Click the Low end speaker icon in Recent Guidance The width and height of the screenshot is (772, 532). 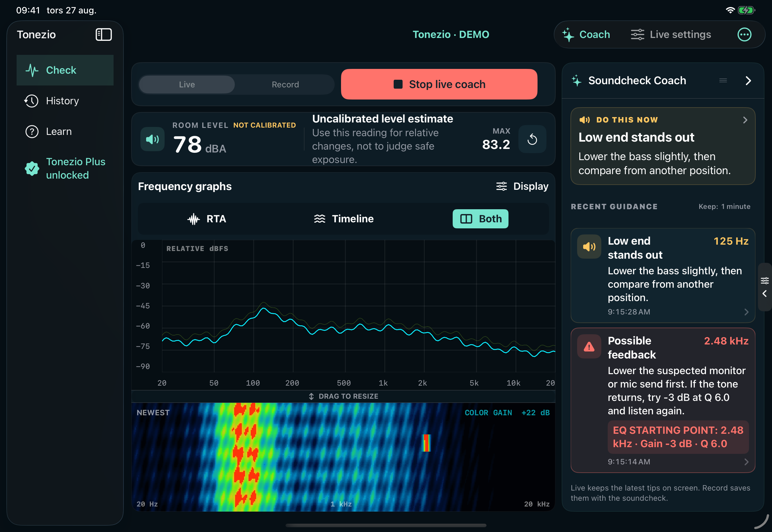point(589,247)
